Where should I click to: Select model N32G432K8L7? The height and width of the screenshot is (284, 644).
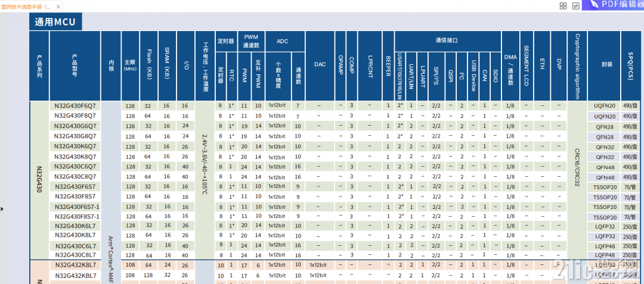[75, 265]
